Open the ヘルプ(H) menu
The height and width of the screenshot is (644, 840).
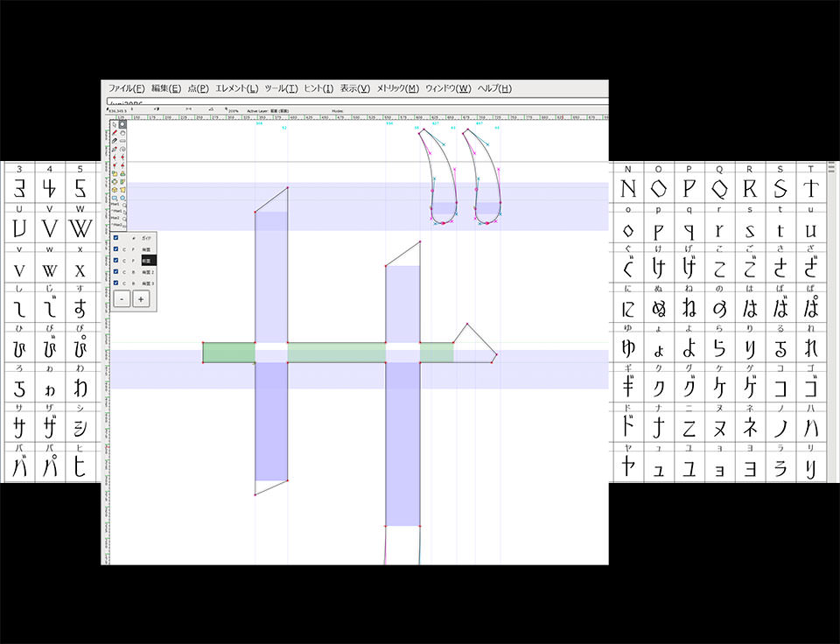493,88
